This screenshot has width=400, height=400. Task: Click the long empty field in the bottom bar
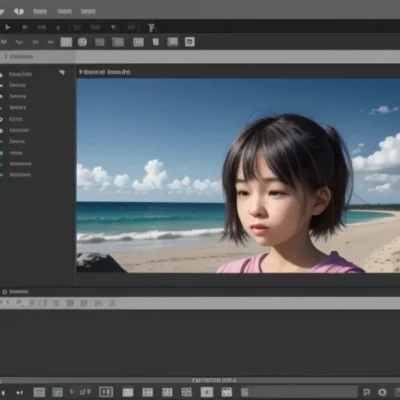point(303,392)
